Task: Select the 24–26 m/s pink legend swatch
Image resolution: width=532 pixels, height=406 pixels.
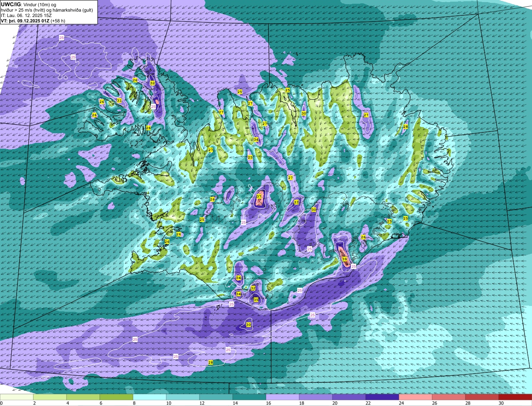Action: 416,397
